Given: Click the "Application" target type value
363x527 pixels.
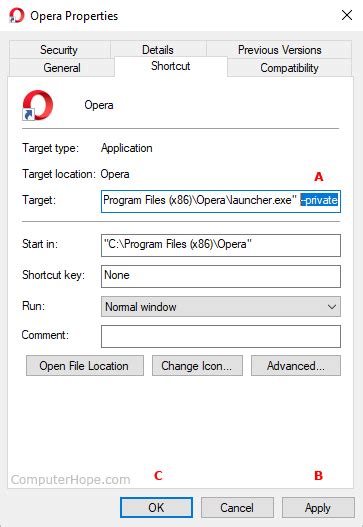Looking at the screenshot, I should tap(127, 148).
